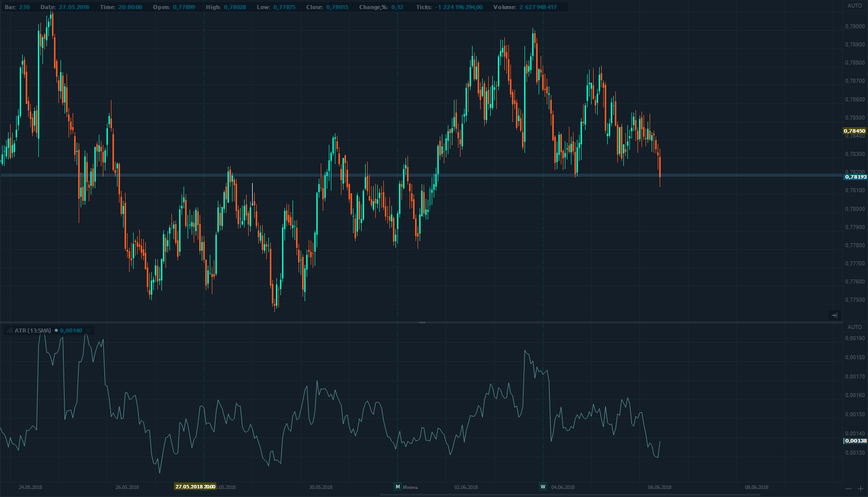This screenshot has width=868, height=497.
Task: Click the ATR current value 0,00138 label
Action: click(x=855, y=441)
